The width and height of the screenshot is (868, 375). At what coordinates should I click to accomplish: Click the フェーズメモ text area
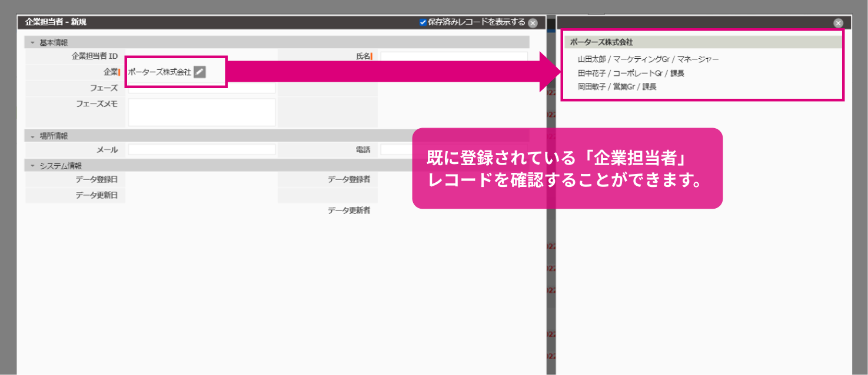[201, 112]
